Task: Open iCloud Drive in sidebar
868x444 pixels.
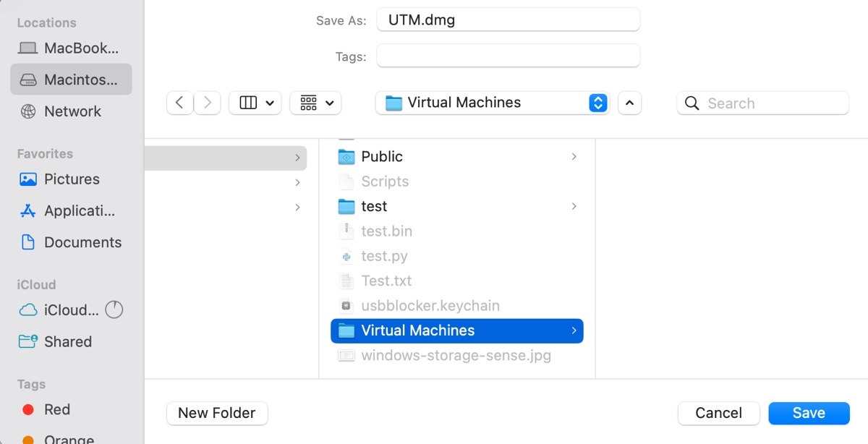Action: (x=59, y=310)
